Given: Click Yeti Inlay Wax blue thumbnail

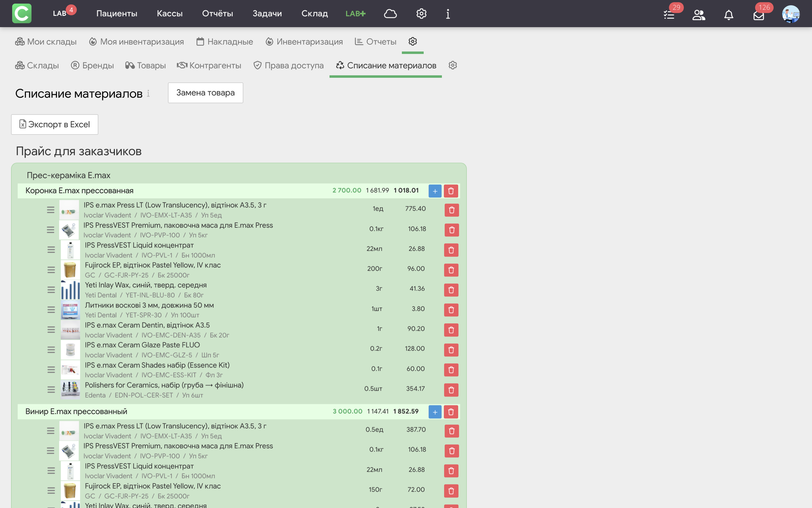Looking at the screenshot, I should coord(70,290).
